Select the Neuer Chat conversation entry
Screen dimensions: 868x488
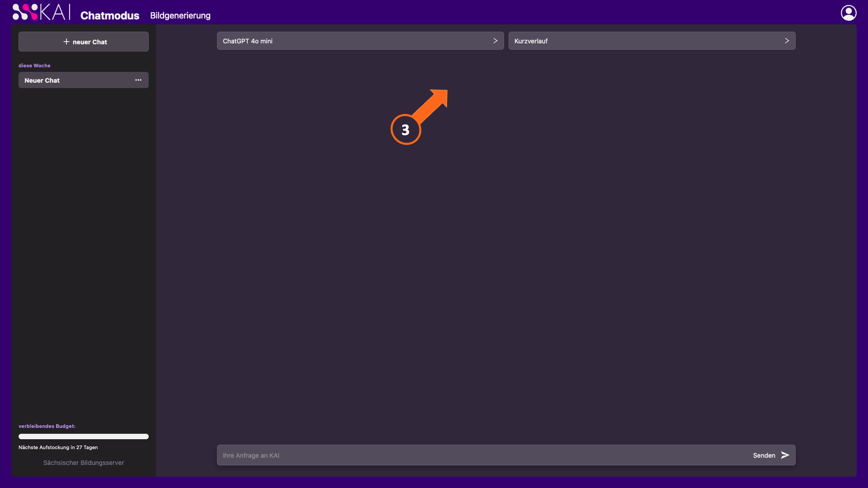coord(84,80)
